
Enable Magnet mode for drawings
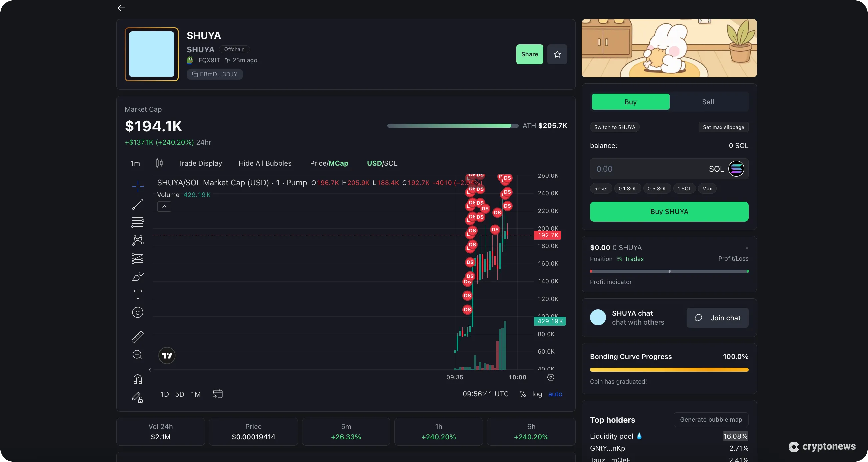(137, 379)
